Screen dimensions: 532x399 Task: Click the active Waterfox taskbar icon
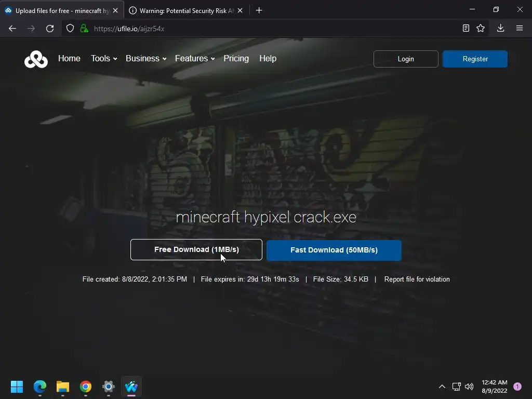click(131, 387)
